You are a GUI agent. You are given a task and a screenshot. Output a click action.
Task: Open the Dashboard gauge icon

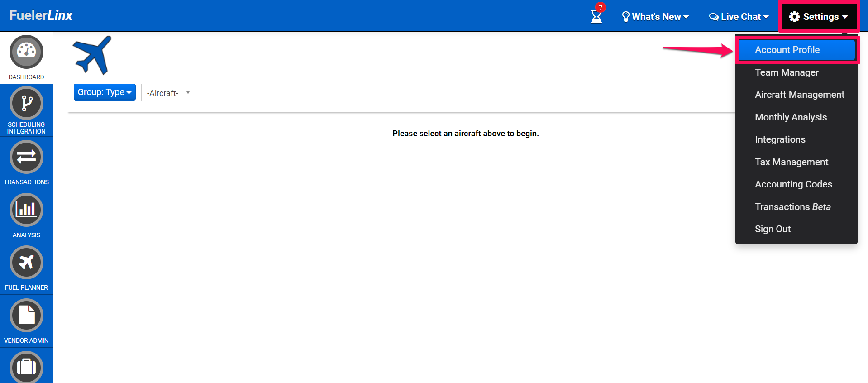pyautogui.click(x=26, y=52)
